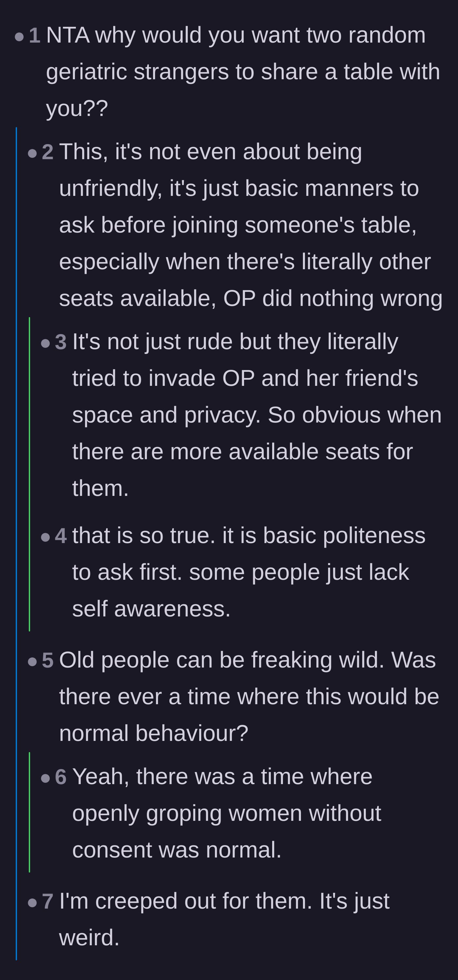Click the bullet dot beside comment 6

pyautogui.click(x=45, y=778)
